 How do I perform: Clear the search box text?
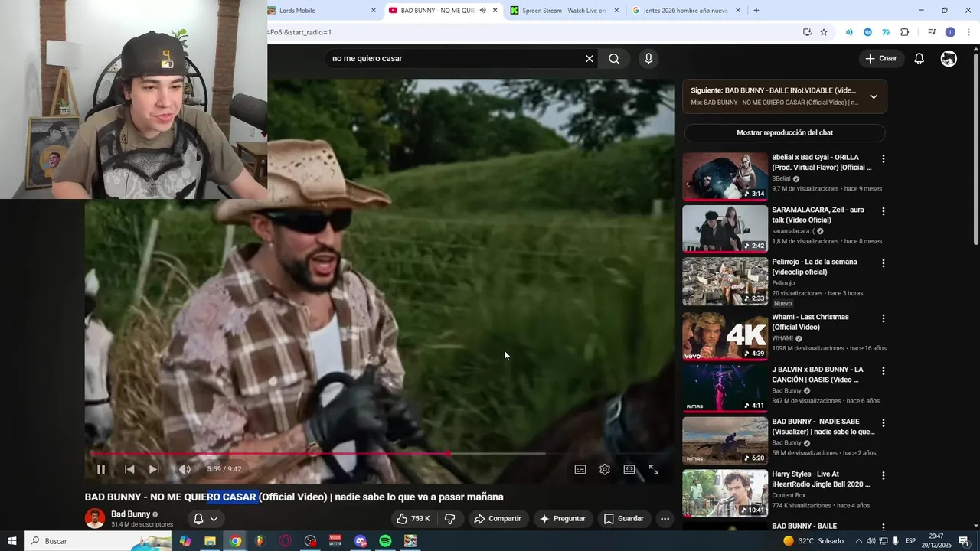point(590,59)
